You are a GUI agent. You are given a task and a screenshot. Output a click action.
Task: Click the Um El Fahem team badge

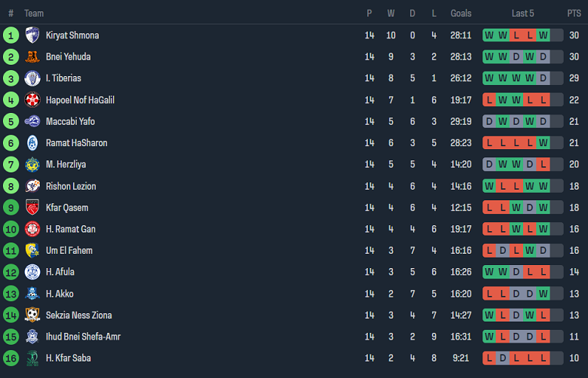tap(32, 250)
